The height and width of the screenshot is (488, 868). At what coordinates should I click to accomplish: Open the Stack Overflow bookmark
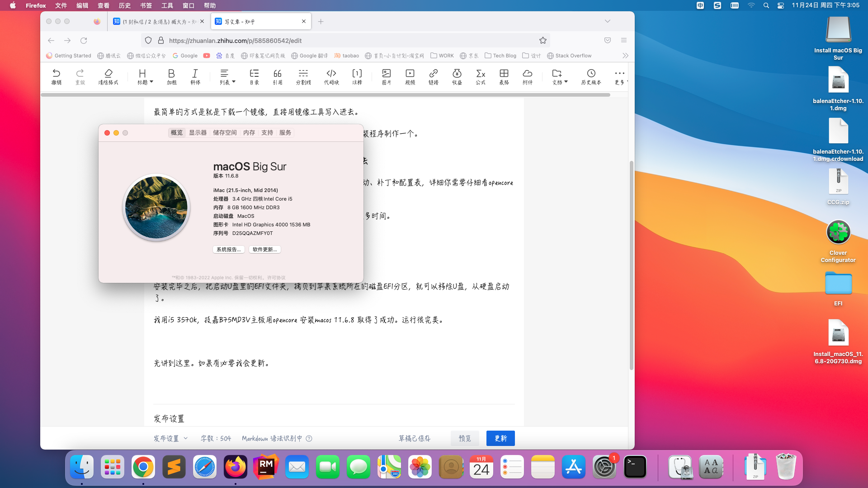click(x=569, y=56)
